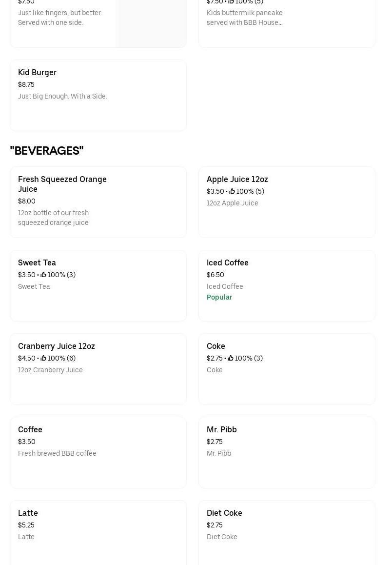Select the Iced Coffee item
392x565 pixels.
point(228,262)
